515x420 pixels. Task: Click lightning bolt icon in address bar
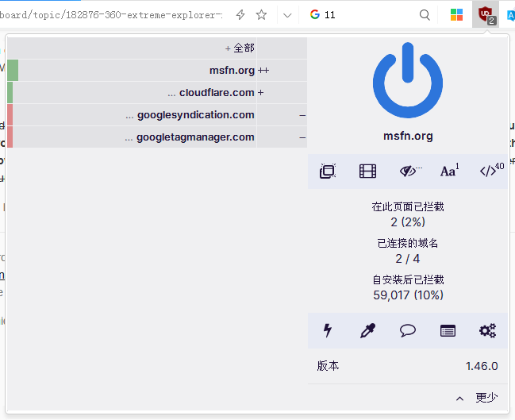tap(240, 15)
